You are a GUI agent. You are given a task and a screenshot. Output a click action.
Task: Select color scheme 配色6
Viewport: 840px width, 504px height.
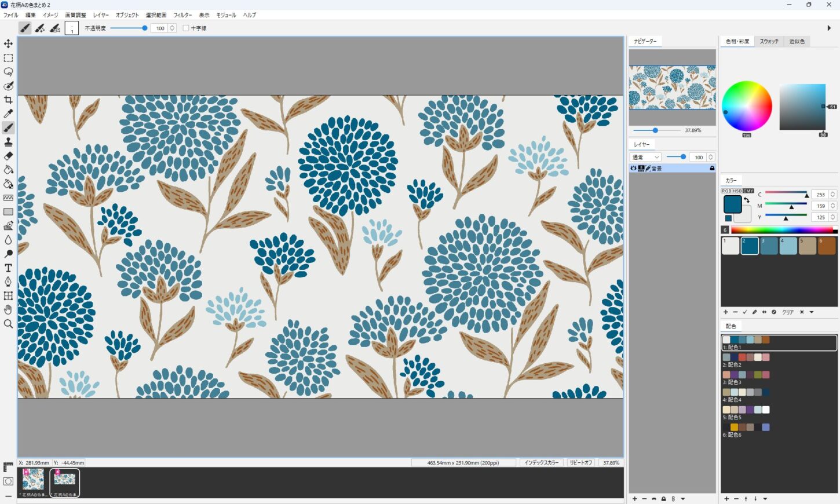(x=779, y=430)
